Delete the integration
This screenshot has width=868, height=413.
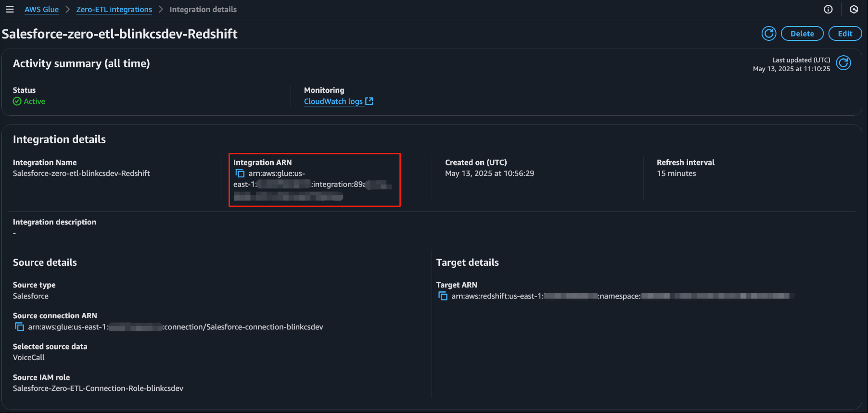click(x=802, y=34)
